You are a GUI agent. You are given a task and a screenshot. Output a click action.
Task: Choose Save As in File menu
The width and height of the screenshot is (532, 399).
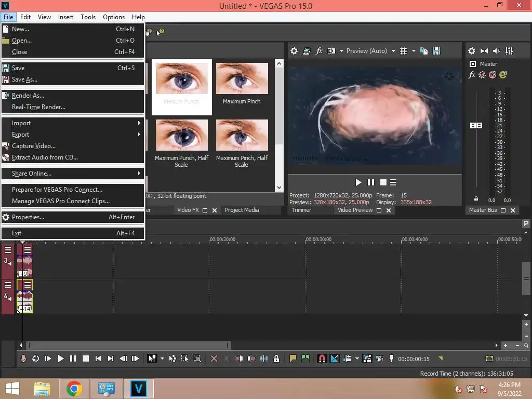pos(73,79)
